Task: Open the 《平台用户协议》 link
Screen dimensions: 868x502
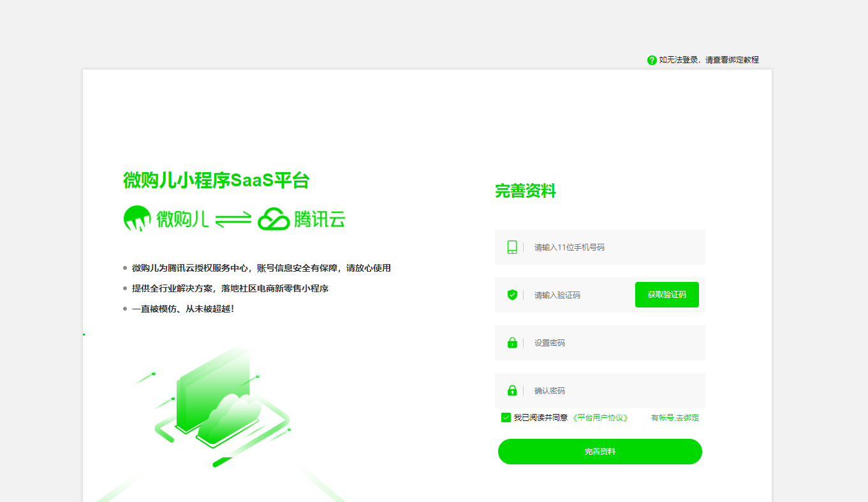Action: coord(600,418)
